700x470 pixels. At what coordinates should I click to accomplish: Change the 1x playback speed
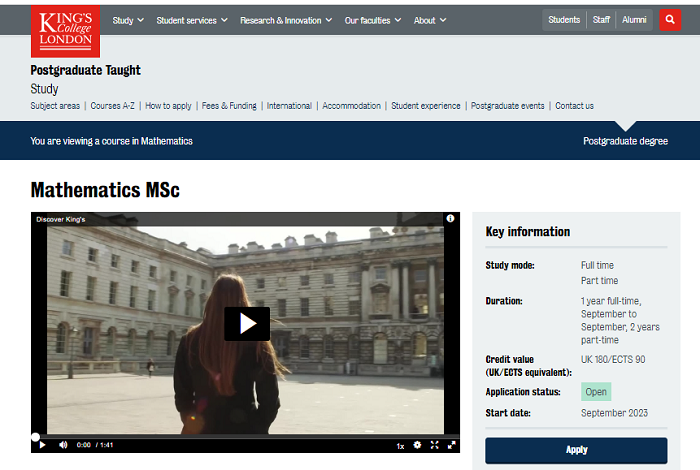click(400, 445)
